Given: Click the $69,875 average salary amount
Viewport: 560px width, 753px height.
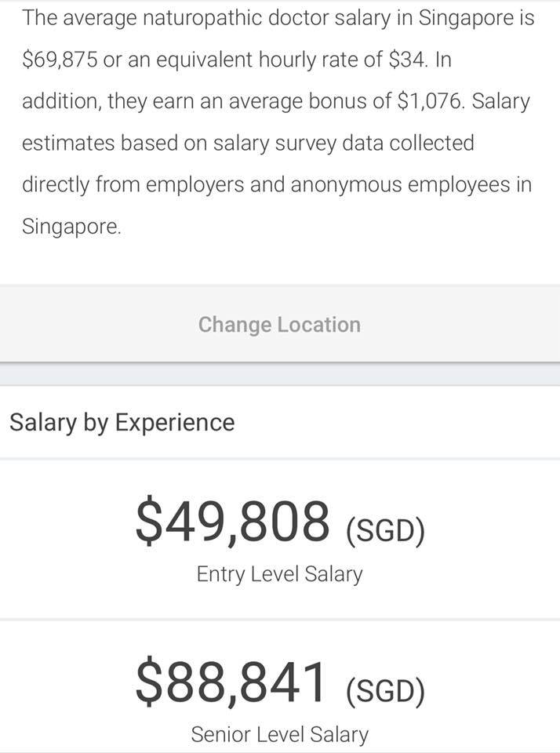Looking at the screenshot, I should 60,60.
